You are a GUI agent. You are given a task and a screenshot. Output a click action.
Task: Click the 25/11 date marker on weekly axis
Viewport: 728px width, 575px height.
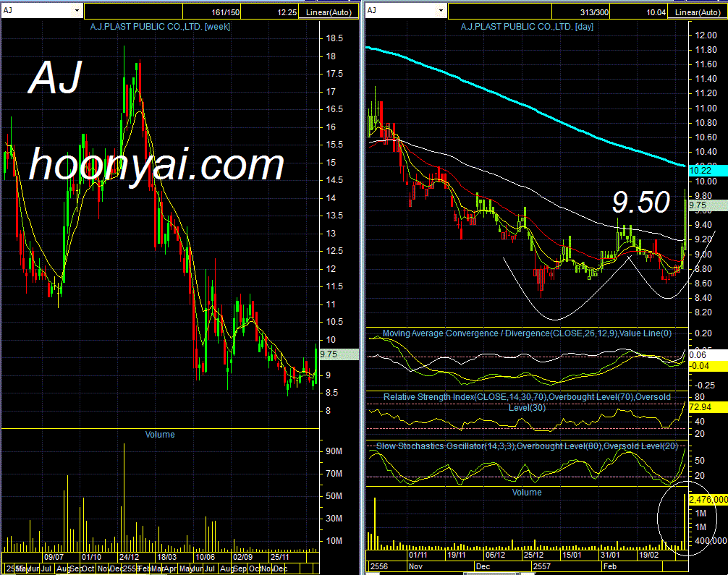click(x=279, y=557)
